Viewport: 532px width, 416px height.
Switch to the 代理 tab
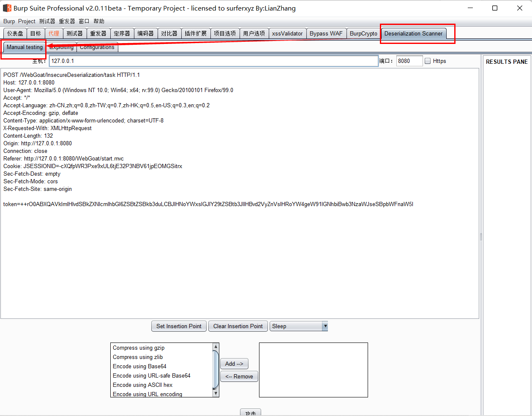(x=54, y=33)
